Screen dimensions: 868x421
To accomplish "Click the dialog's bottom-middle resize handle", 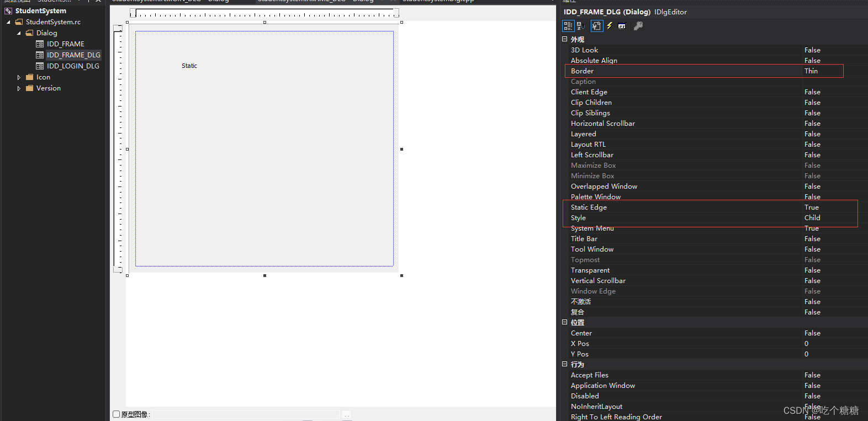I will [x=264, y=275].
